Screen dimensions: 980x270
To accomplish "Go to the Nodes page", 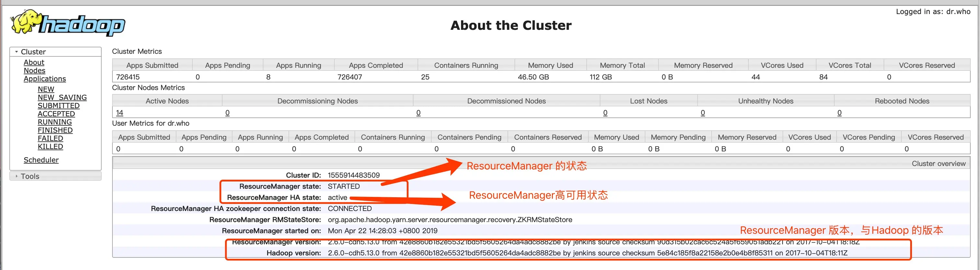I will (x=34, y=70).
